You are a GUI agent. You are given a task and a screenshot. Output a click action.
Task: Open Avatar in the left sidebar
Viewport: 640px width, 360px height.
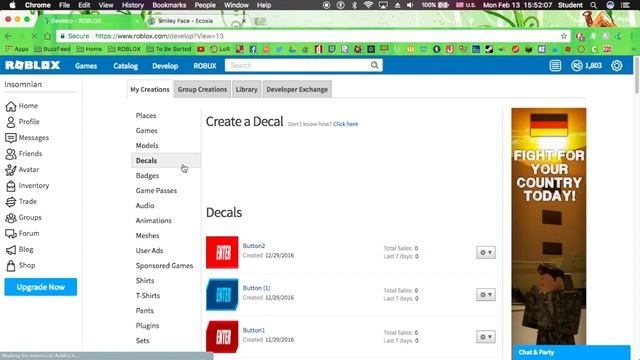pyautogui.click(x=22, y=169)
